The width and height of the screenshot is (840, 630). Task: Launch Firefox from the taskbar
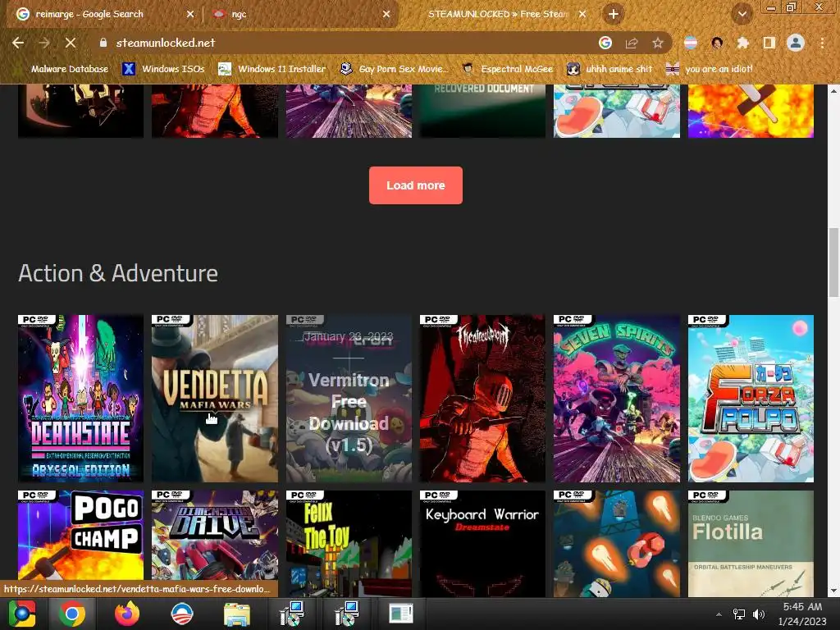(x=127, y=614)
